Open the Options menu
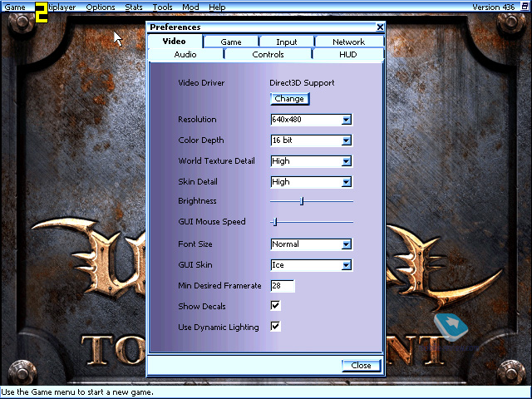 [x=101, y=7]
